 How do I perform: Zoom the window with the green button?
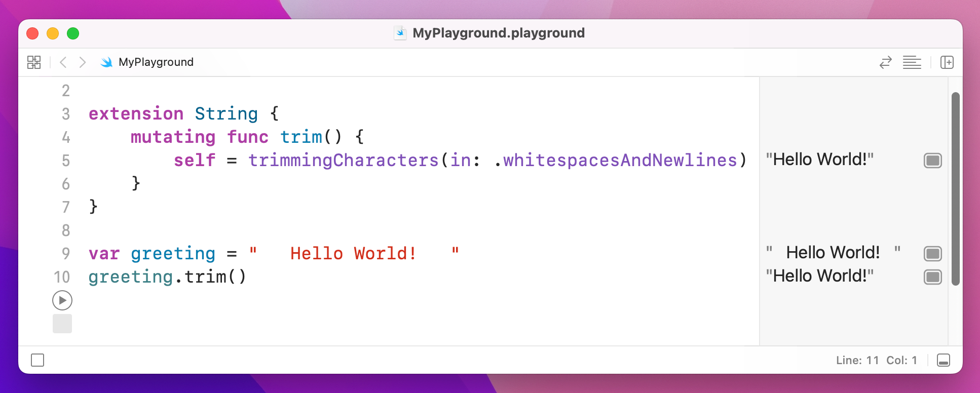click(73, 33)
